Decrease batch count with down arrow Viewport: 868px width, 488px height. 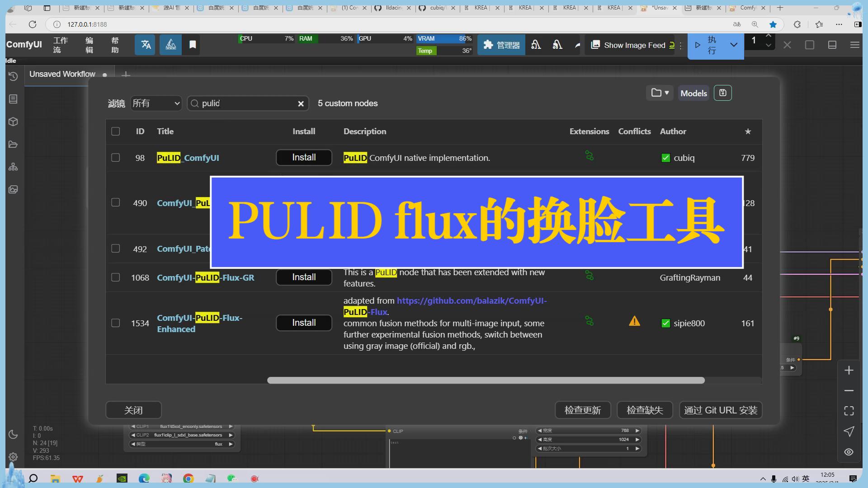tap(769, 45)
